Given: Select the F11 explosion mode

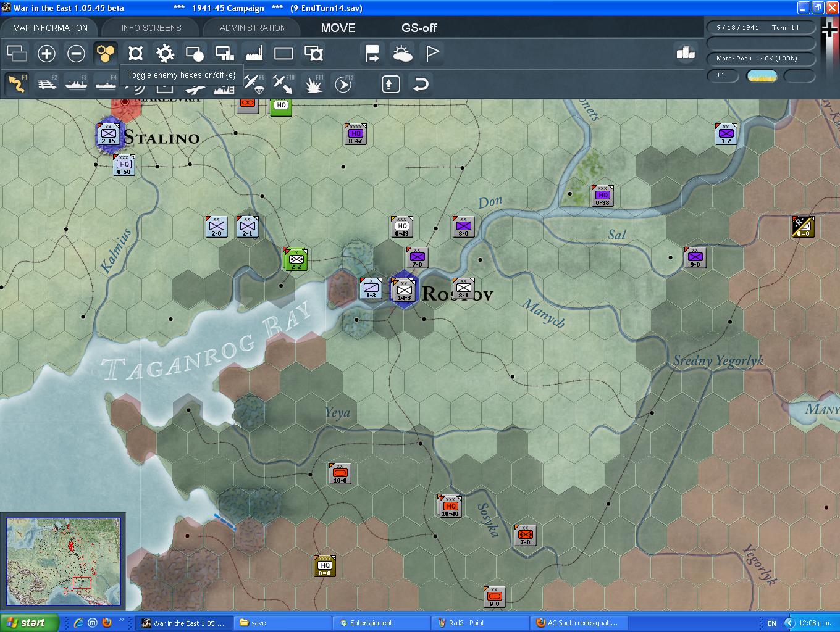Looking at the screenshot, I should [314, 84].
